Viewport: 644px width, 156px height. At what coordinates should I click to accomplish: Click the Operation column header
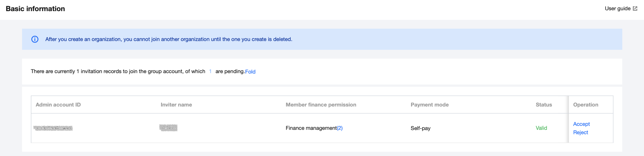[x=586, y=105]
